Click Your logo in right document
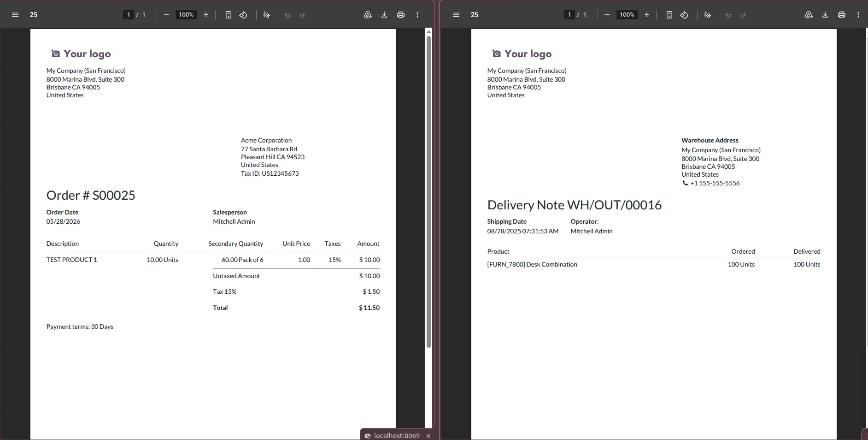Image resolution: width=868 pixels, height=440 pixels. click(x=522, y=54)
